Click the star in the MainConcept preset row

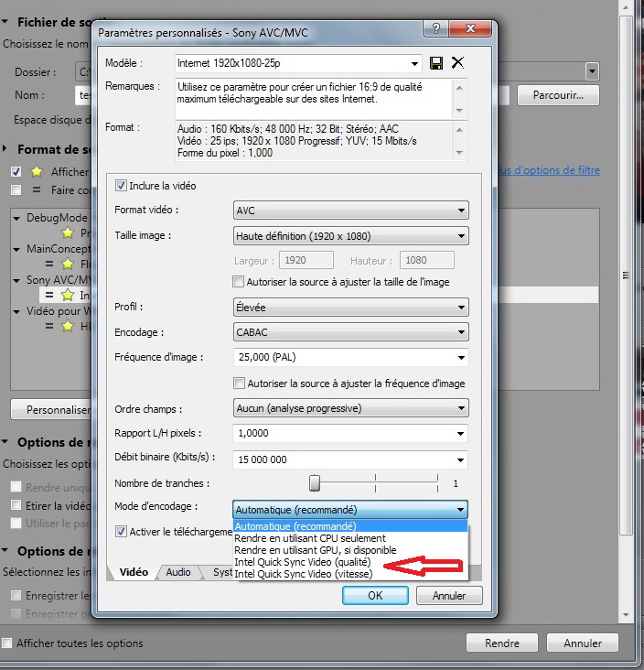[68, 265]
